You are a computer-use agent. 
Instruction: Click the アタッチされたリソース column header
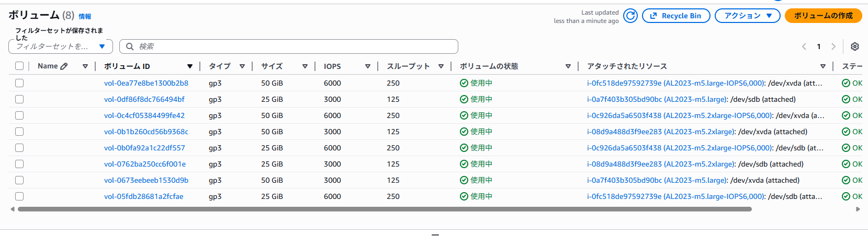point(627,66)
